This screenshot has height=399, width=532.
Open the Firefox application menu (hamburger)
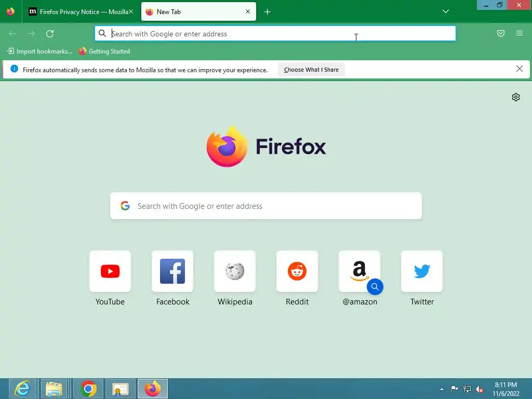click(x=520, y=33)
